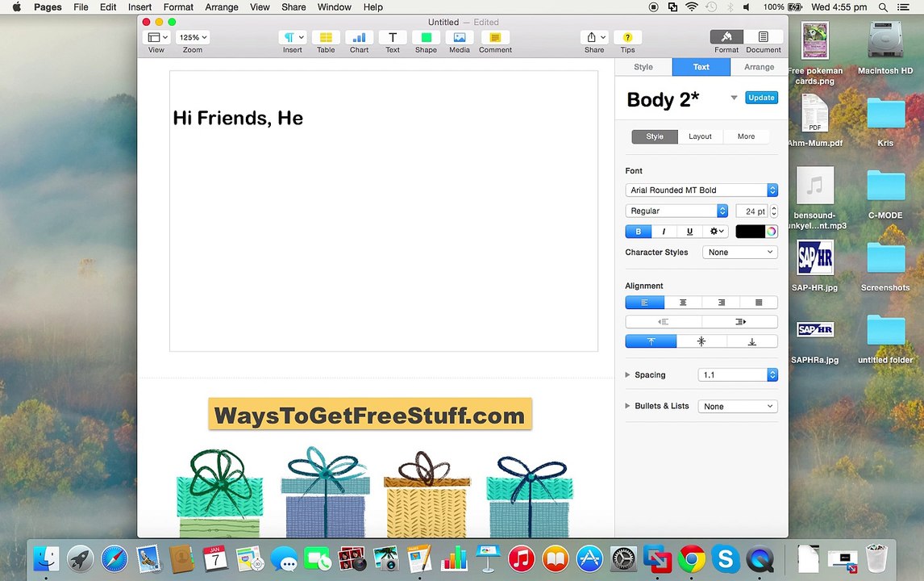
Task: Switch to the Style inspector tab
Action: click(x=643, y=67)
